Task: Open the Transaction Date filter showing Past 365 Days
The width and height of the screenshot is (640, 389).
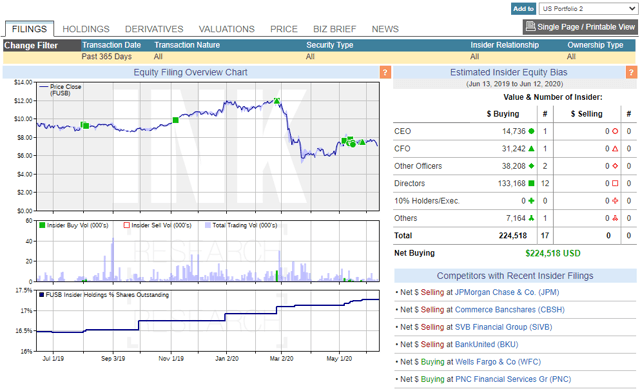Action: tap(107, 56)
